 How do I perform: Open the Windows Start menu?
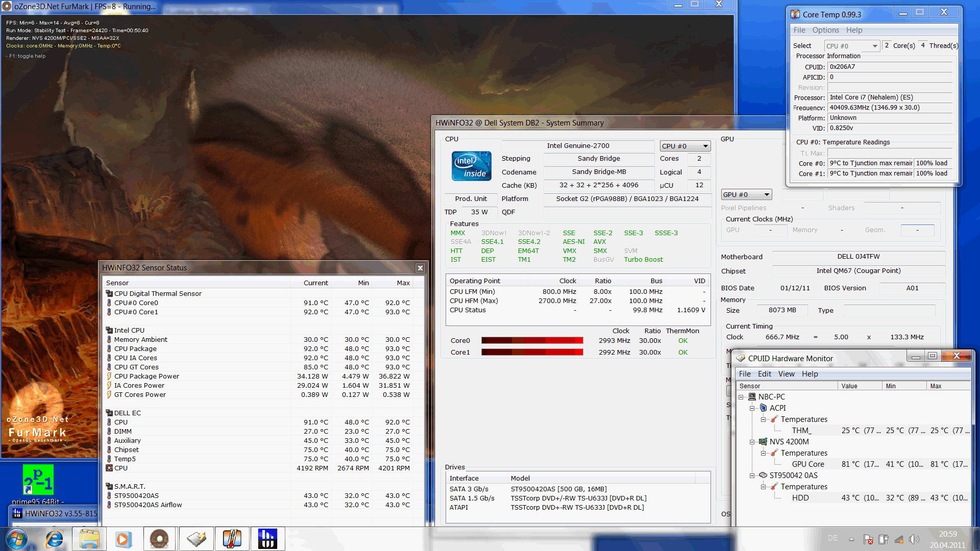pyautogui.click(x=16, y=539)
